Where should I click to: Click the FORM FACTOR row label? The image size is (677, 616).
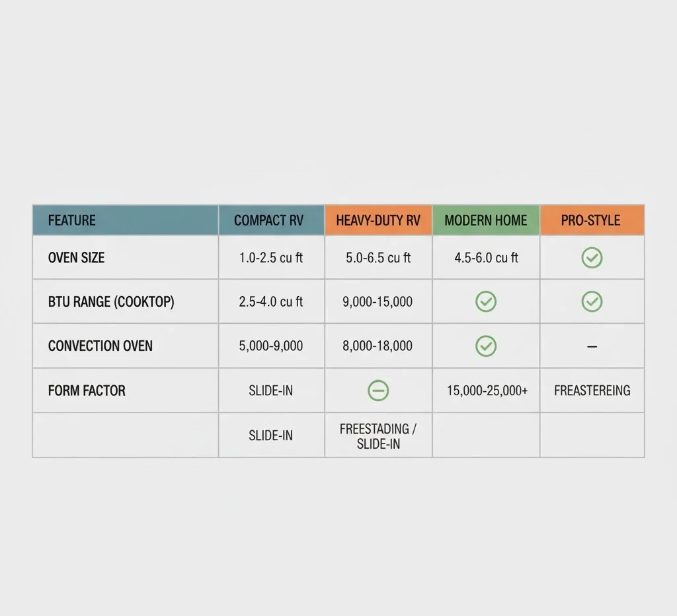pos(87,391)
